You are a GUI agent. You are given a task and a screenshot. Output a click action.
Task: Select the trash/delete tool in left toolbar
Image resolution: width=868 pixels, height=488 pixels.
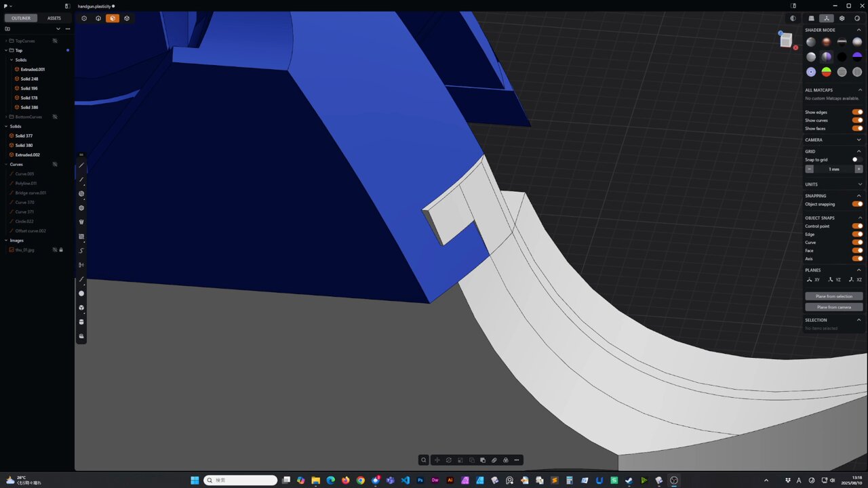point(81,222)
